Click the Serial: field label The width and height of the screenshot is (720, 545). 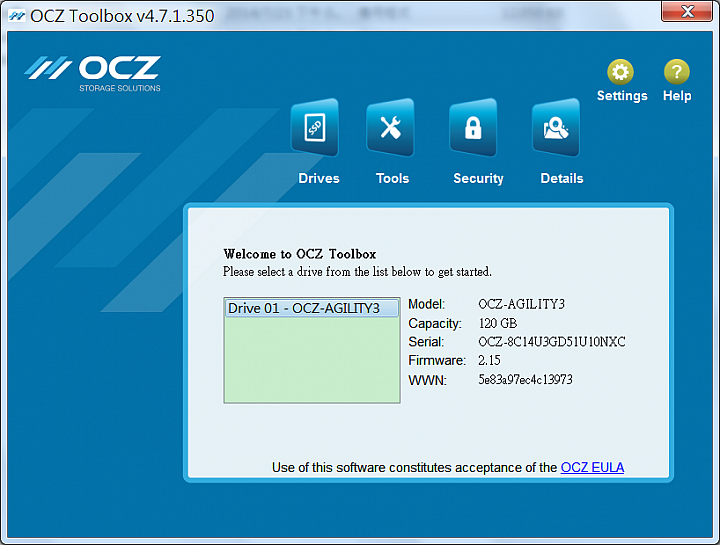pos(426,342)
